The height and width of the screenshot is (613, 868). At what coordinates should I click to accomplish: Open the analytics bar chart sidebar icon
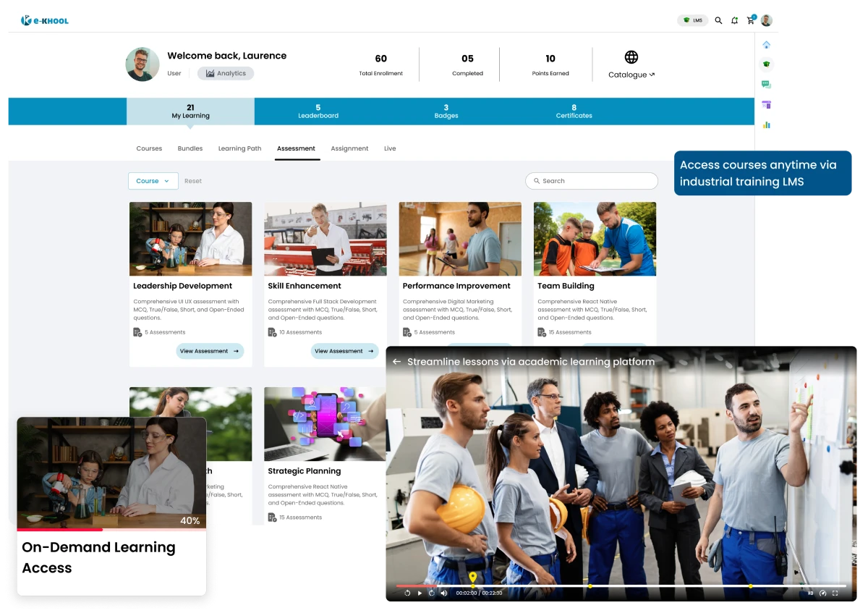[x=766, y=124]
